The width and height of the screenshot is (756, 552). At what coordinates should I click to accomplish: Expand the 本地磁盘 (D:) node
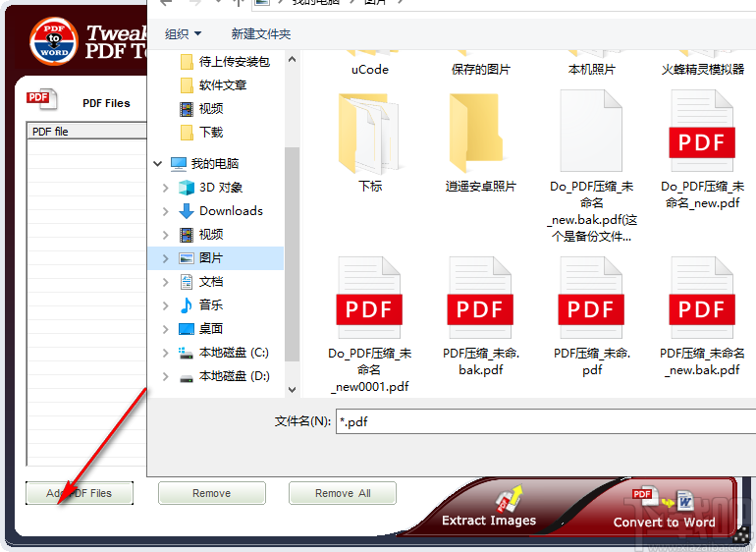click(x=165, y=376)
